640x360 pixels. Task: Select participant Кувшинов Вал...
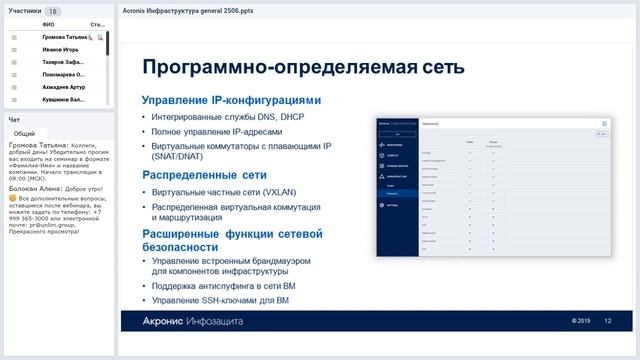coord(63,100)
